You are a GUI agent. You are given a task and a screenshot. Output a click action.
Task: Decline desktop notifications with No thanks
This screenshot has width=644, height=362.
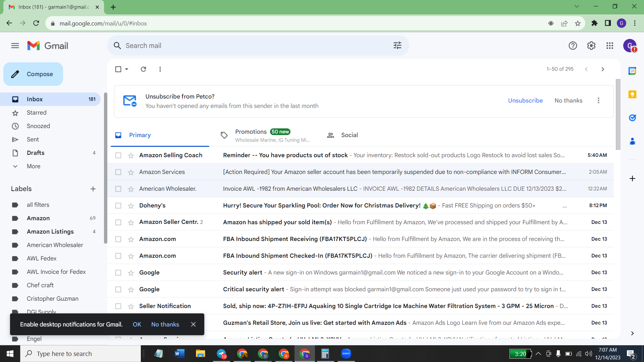[x=165, y=324]
